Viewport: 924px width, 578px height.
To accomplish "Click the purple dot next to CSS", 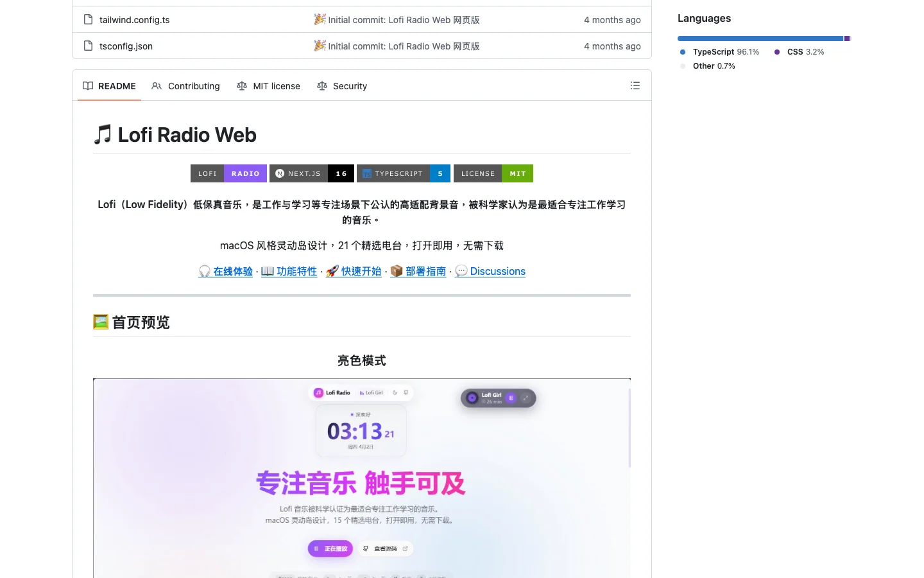I will (777, 52).
